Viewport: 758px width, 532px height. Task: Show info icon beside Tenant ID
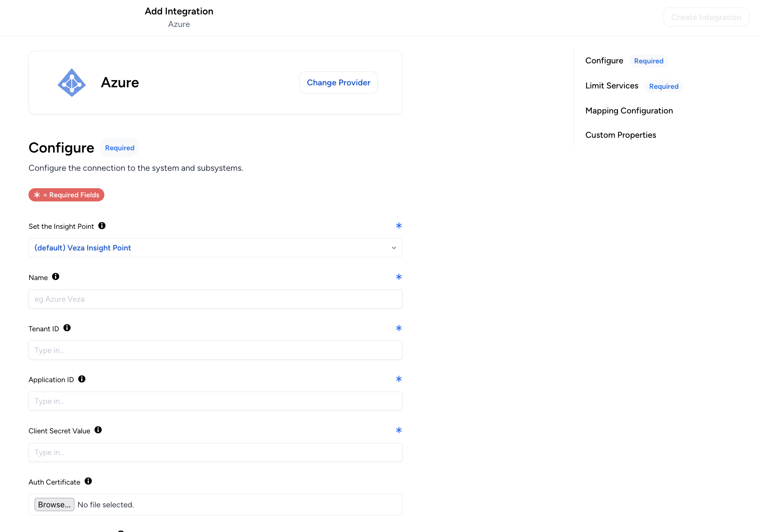tap(67, 328)
